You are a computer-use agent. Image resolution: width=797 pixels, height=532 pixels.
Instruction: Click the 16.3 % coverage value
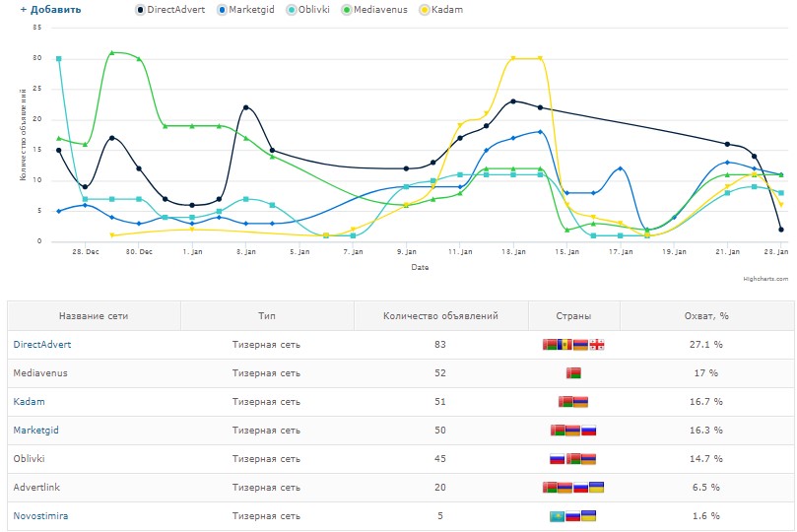(706, 430)
